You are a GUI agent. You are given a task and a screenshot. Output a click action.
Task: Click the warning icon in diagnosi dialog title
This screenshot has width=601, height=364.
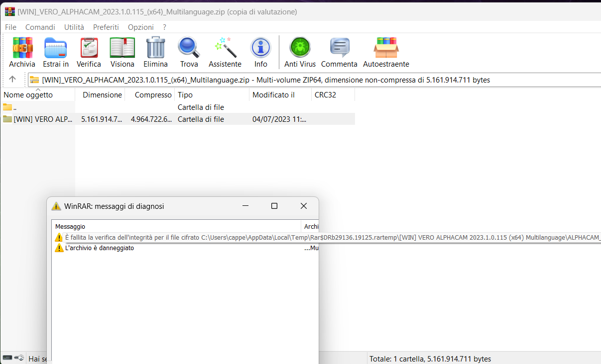pyautogui.click(x=56, y=206)
